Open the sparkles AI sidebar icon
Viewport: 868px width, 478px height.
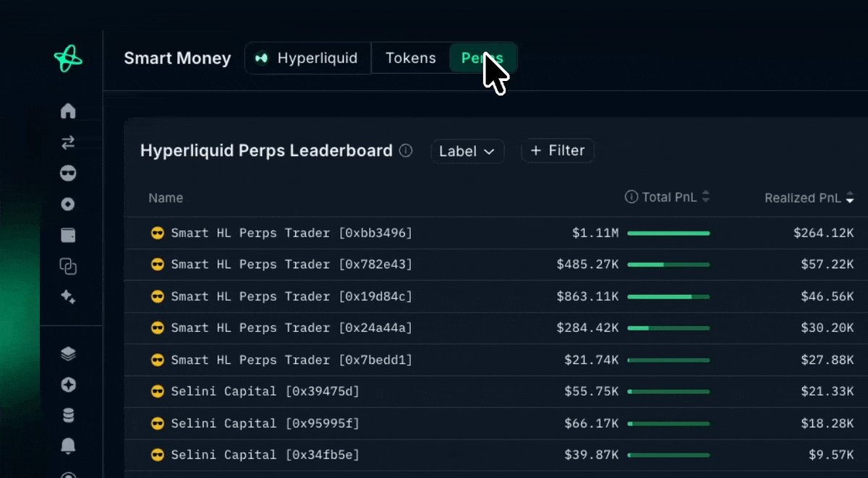[68, 296]
